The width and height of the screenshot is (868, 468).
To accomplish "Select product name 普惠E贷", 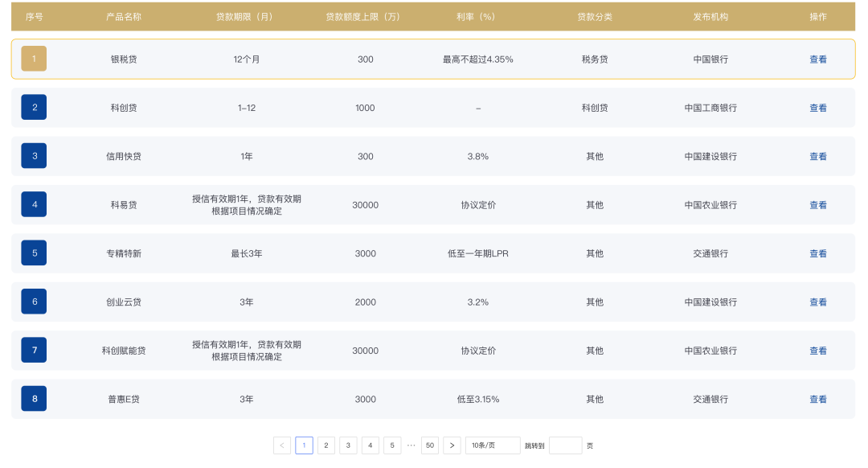I will tap(124, 400).
